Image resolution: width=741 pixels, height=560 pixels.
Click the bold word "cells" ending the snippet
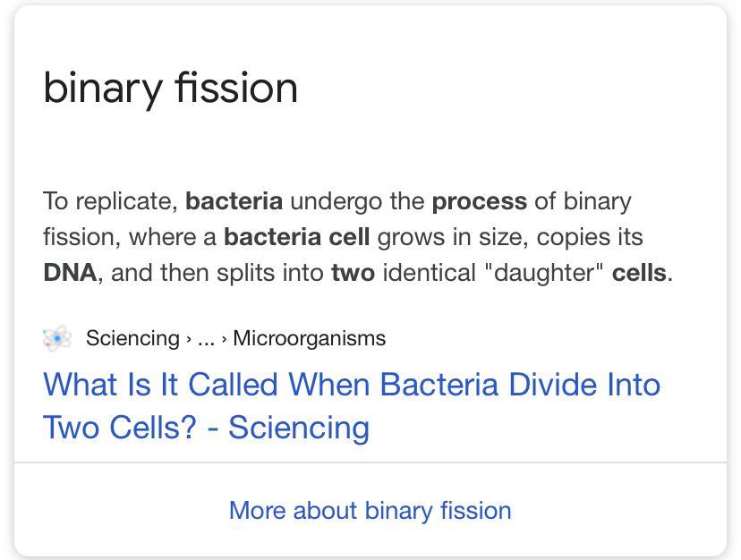639,272
